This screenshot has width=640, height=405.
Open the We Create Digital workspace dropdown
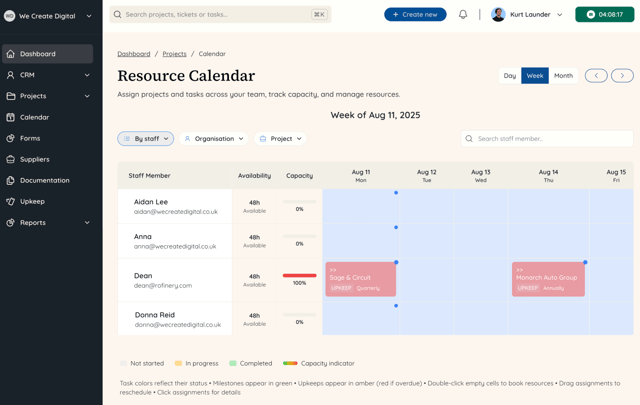pyautogui.click(x=89, y=16)
